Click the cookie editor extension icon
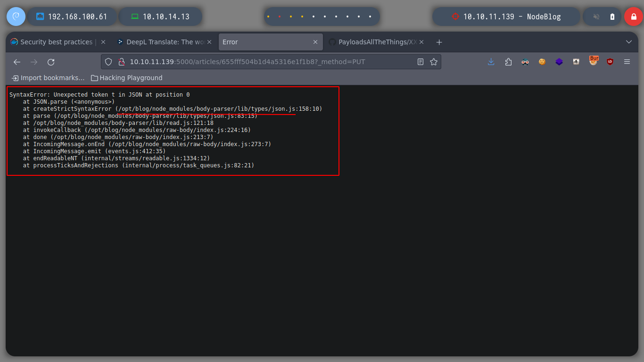Viewport: 644px width, 362px height. point(542,62)
